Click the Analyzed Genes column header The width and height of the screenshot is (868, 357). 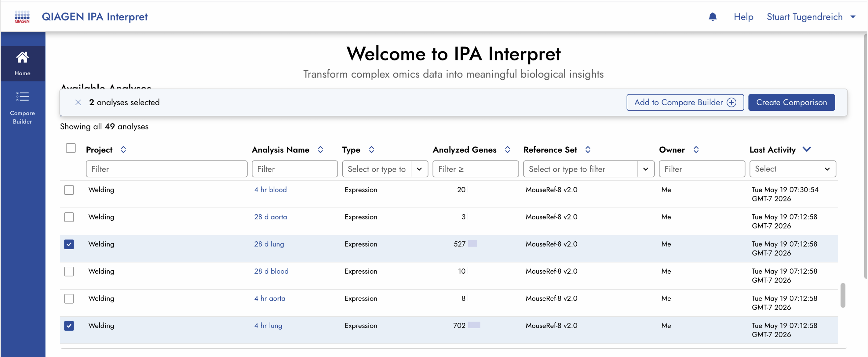(x=464, y=150)
